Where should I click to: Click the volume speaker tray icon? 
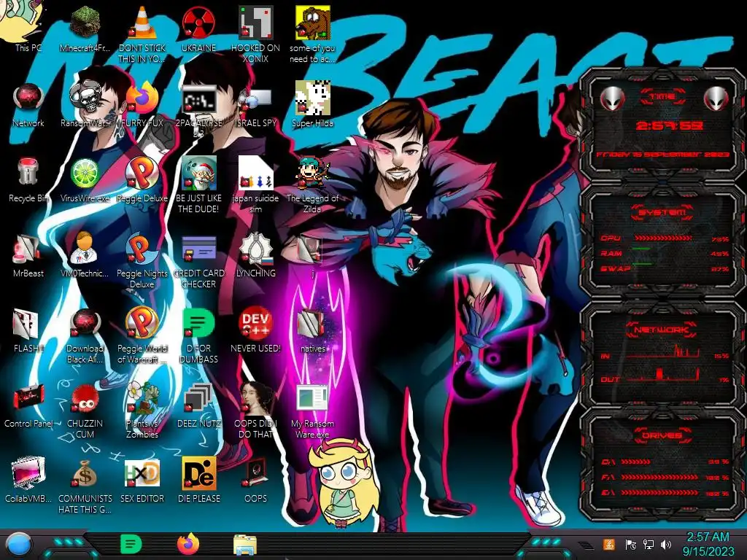tap(666, 544)
